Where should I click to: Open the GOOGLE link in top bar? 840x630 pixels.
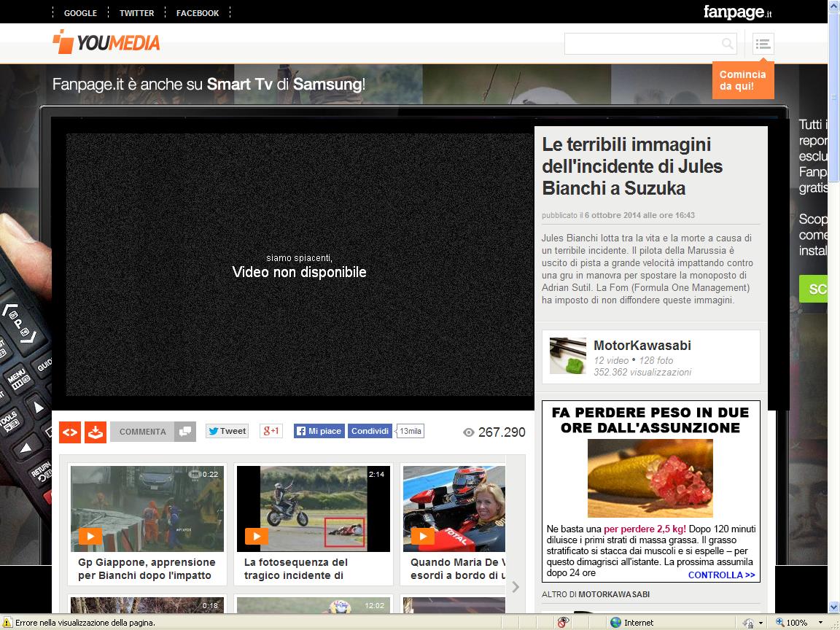click(80, 13)
